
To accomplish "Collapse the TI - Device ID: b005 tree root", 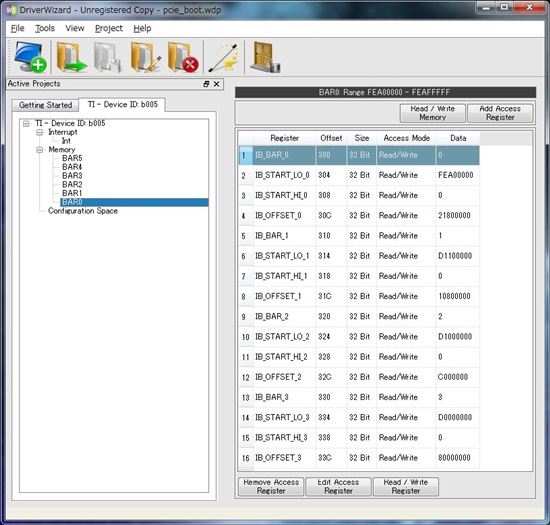I will coord(26,123).
